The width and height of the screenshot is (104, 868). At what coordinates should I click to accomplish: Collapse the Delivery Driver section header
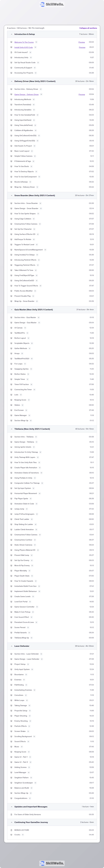coord(52,81)
